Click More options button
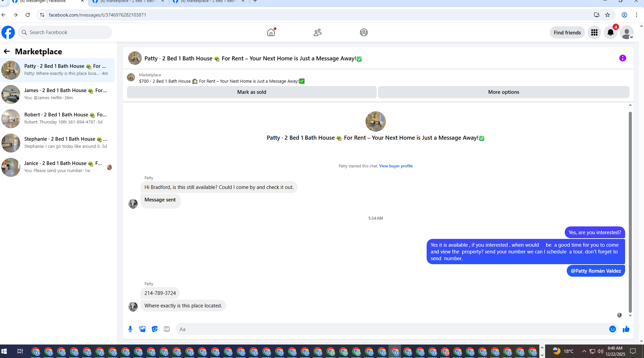The image size is (644, 358). tap(504, 92)
